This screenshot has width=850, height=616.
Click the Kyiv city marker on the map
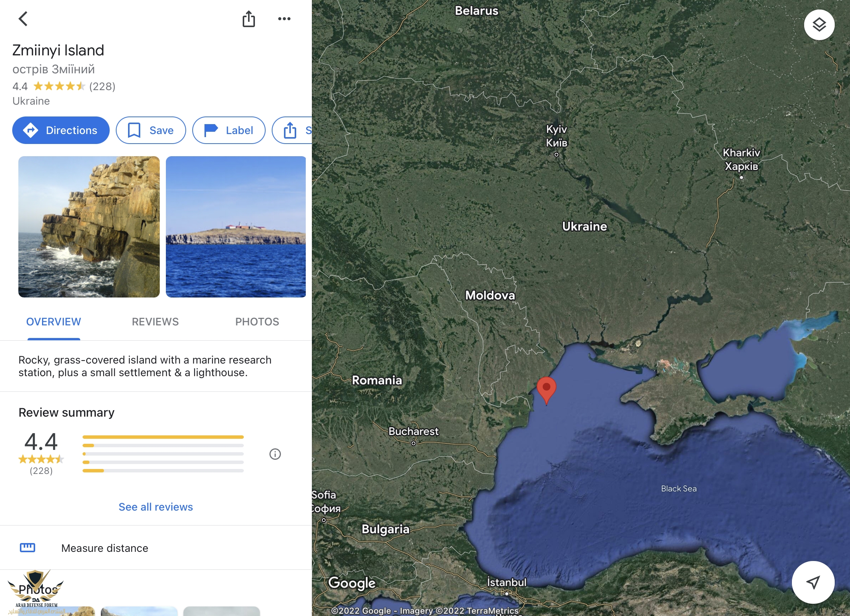click(x=556, y=155)
